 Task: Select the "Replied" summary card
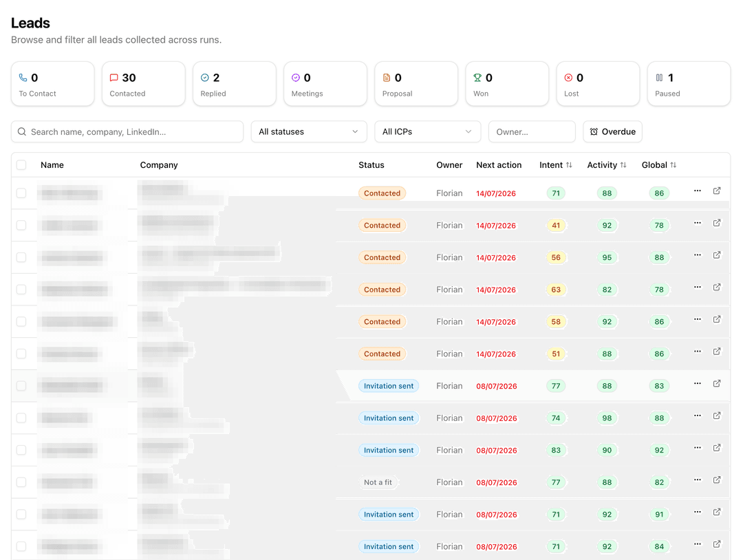click(235, 84)
